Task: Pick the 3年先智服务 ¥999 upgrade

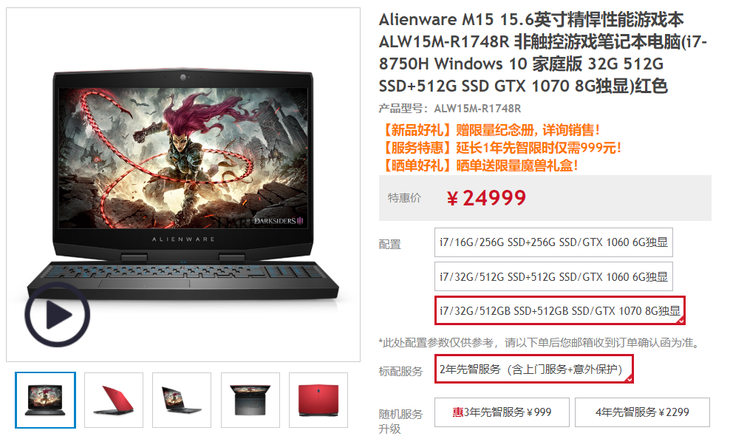Action: pos(502,412)
